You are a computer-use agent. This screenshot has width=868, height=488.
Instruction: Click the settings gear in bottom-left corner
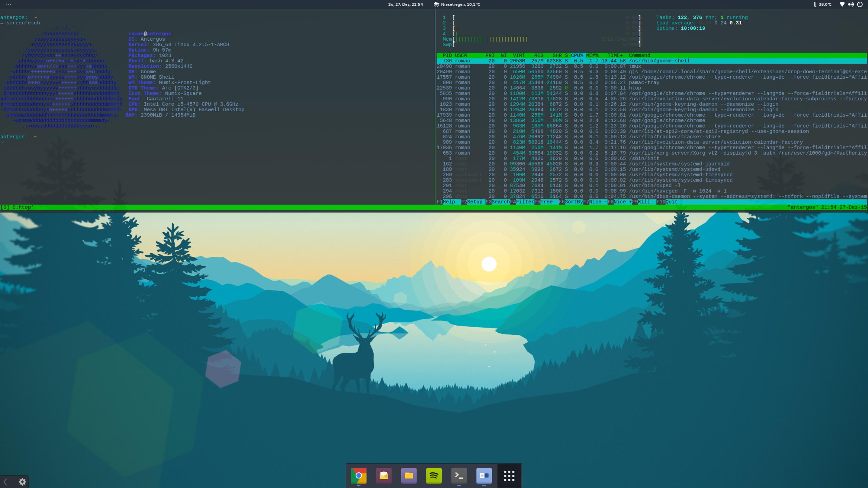coord(22,482)
